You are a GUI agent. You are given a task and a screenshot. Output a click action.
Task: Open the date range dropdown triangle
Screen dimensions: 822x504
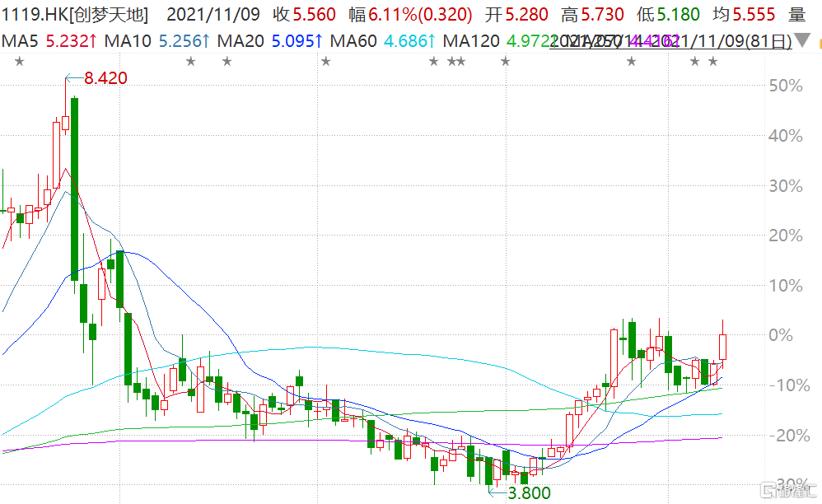click(x=802, y=40)
